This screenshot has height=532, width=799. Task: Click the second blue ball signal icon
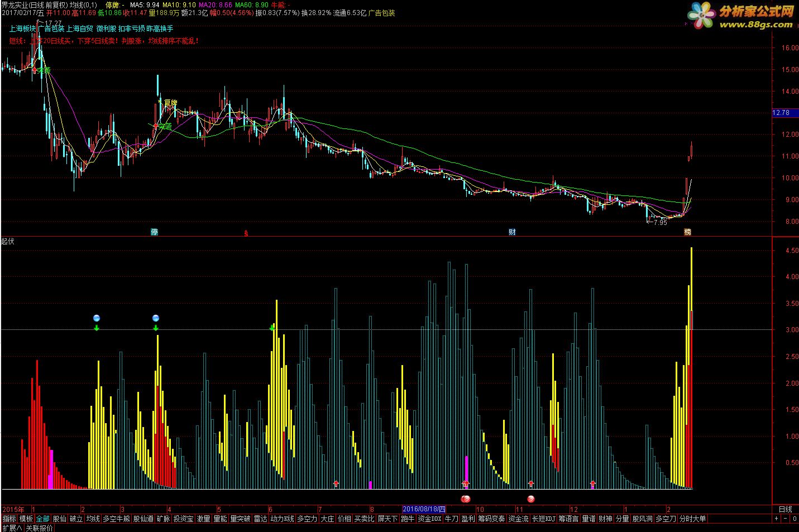156,318
